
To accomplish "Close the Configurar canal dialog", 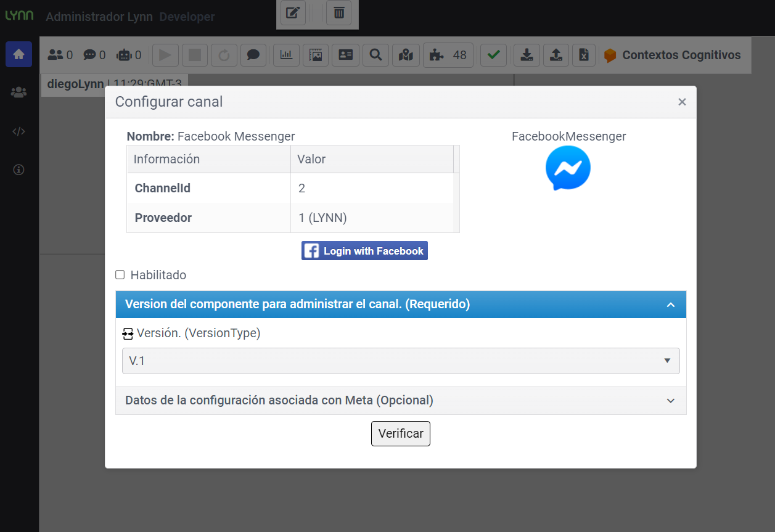I will pyautogui.click(x=682, y=102).
